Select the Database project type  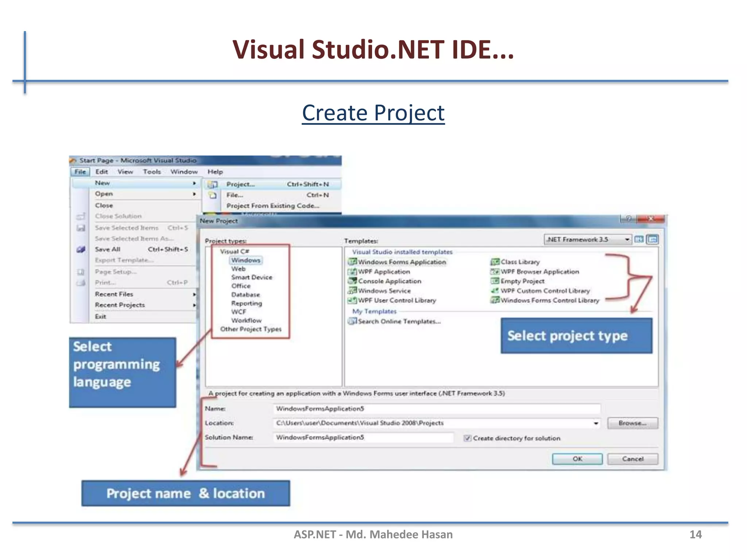pos(245,295)
